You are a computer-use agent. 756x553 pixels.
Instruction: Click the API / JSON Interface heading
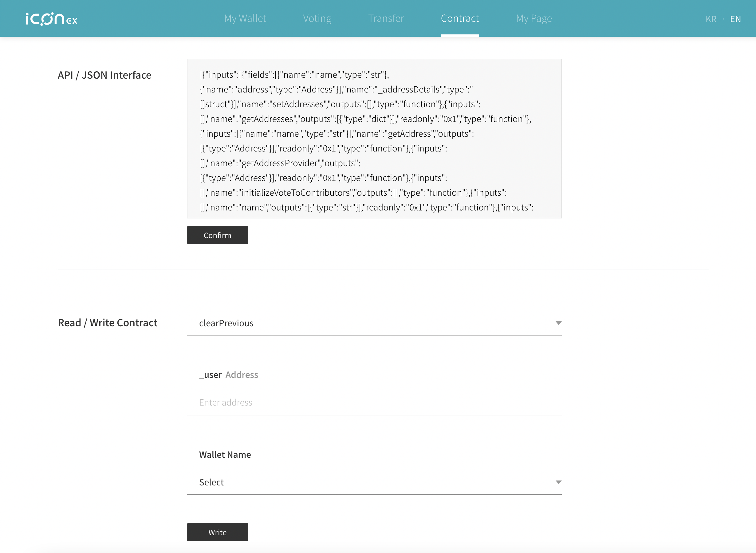tap(104, 75)
